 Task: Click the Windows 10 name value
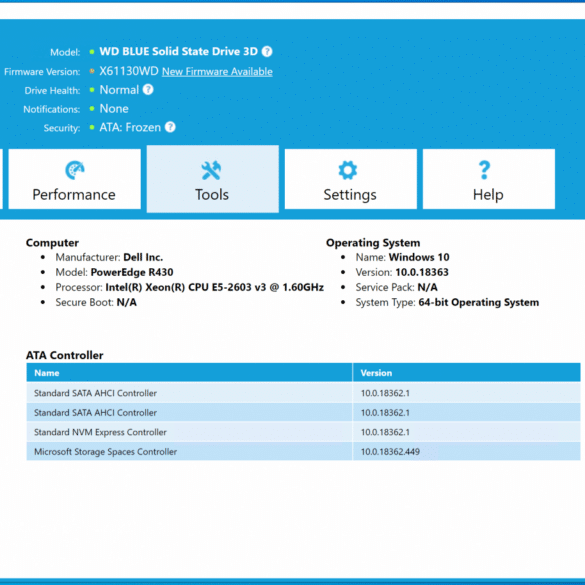[x=419, y=257]
